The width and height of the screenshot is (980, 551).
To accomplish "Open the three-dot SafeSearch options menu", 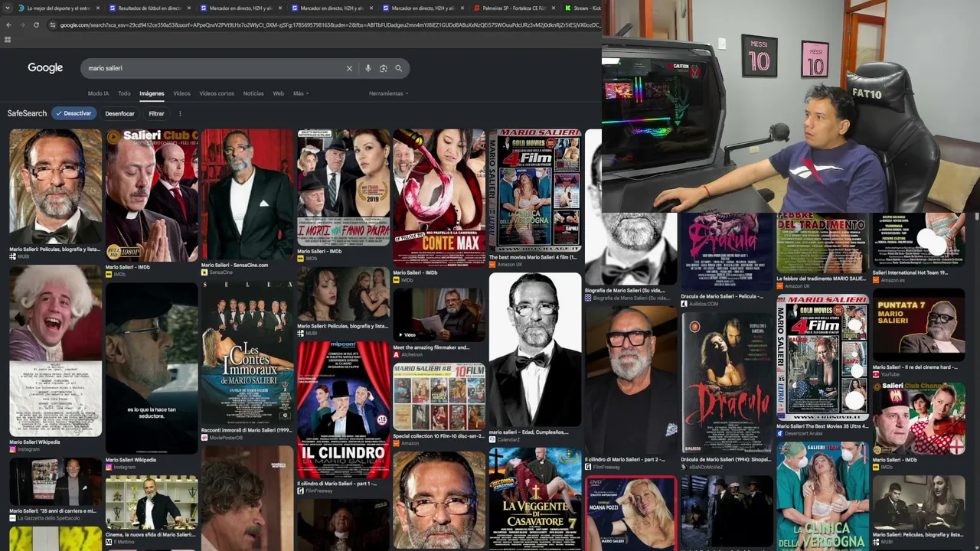I will [180, 113].
